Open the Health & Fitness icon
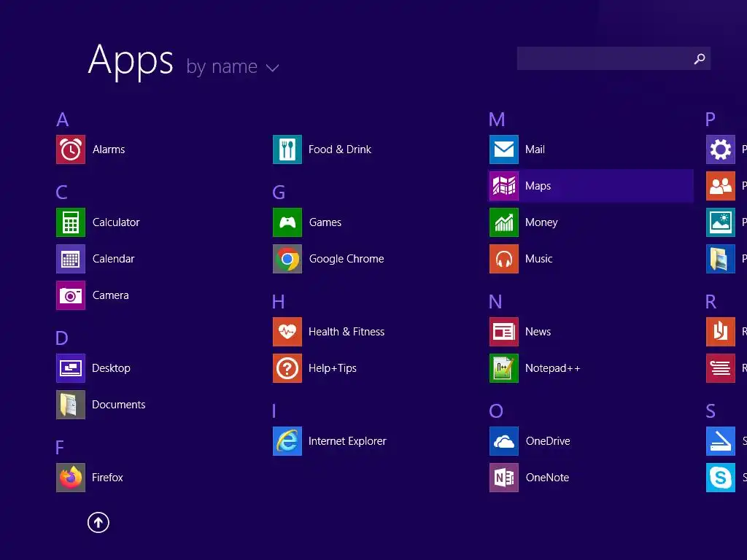This screenshot has height=560, width=747. pyautogui.click(x=287, y=332)
